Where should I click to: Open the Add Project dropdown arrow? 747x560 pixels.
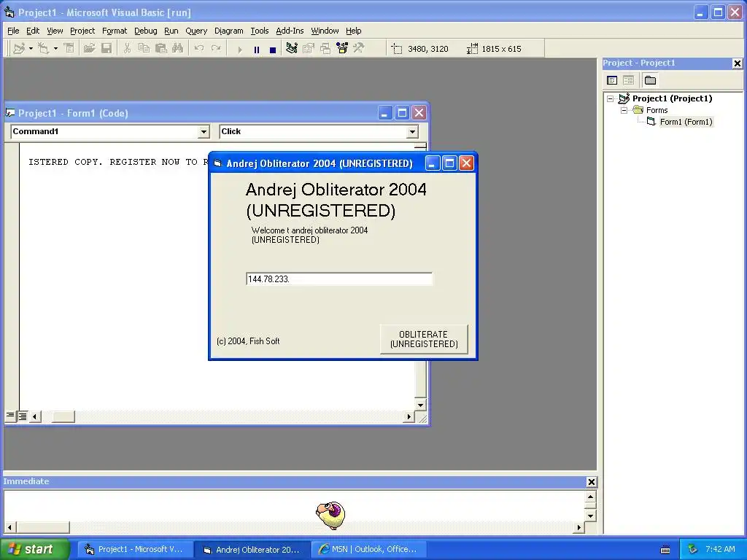coord(31,49)
